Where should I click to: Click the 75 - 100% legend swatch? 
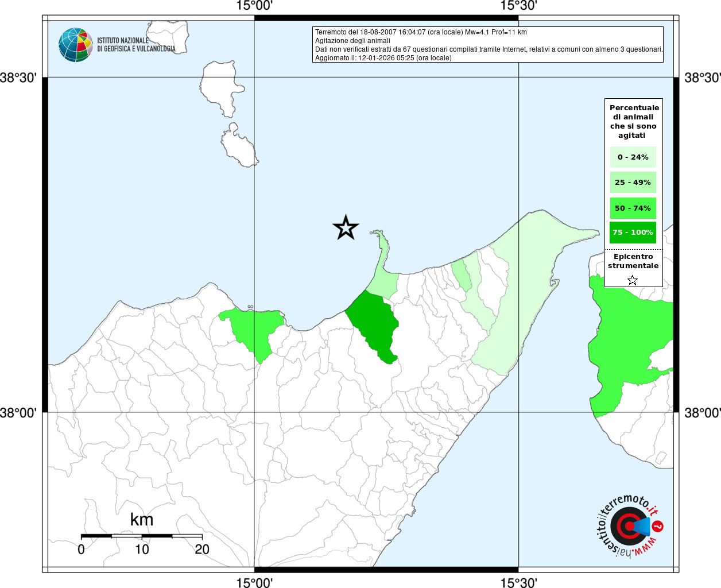(x=633, y=233)
